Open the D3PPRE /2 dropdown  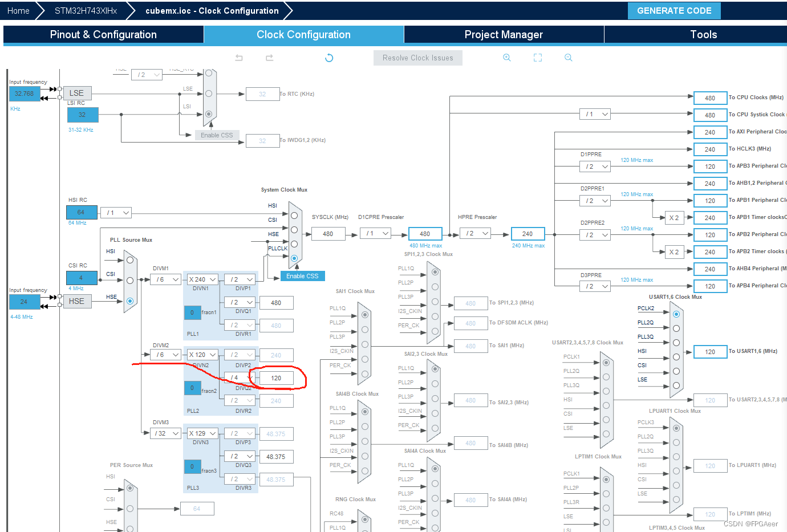[x=595, y=286]
